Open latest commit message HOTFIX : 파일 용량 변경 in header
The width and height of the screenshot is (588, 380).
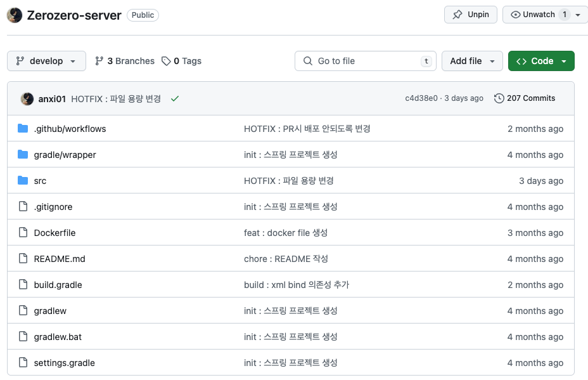coord(116,99)
